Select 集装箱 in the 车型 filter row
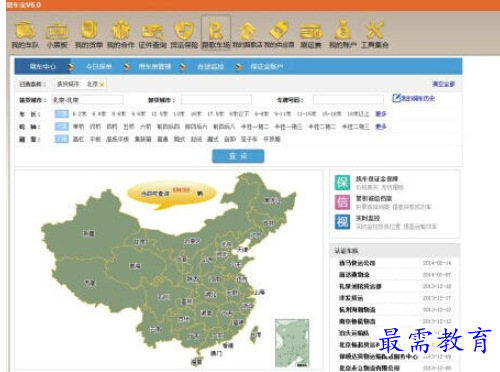The image size is (500, 372). pyautogui.click(x=143, y=139)
